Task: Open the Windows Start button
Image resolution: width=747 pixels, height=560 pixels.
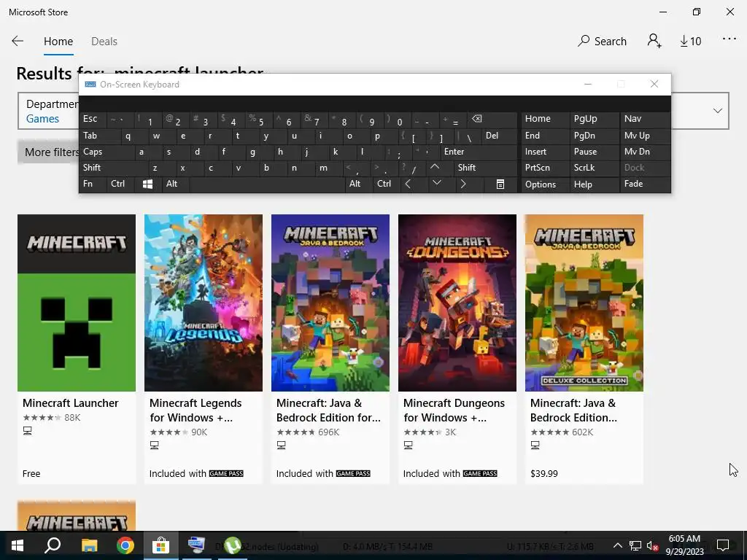Action: point(18,545)
